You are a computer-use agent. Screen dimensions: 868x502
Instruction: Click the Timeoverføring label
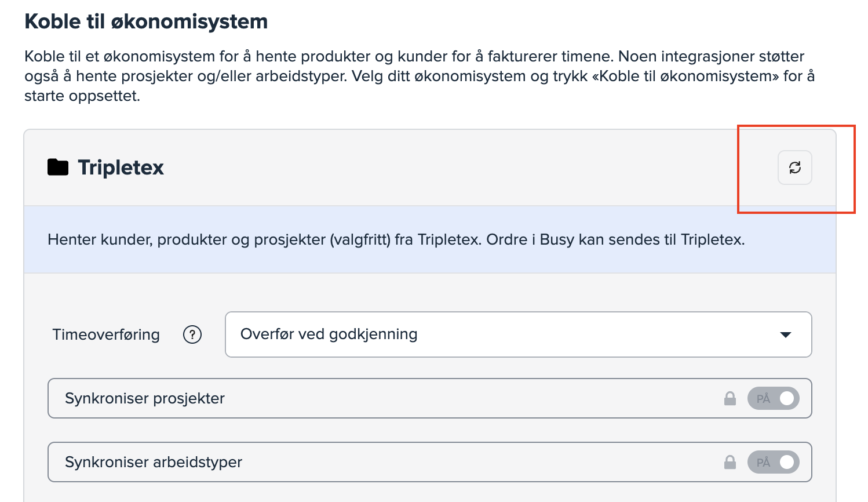[x=106, y=334]
